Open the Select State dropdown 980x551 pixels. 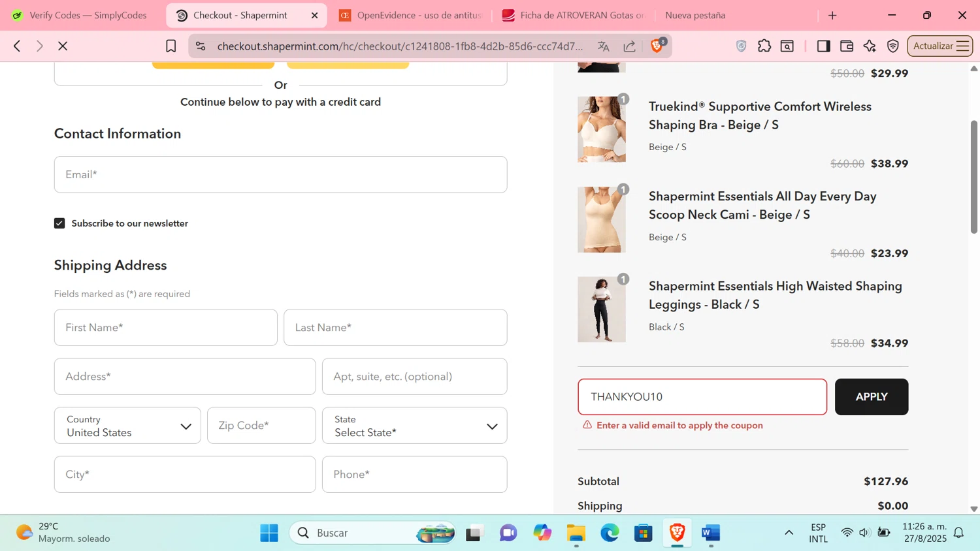(x=414, y=426)
